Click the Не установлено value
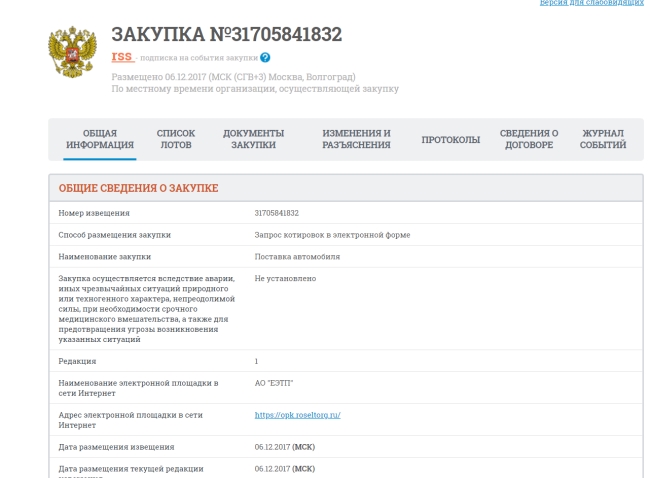 (285, 279)
